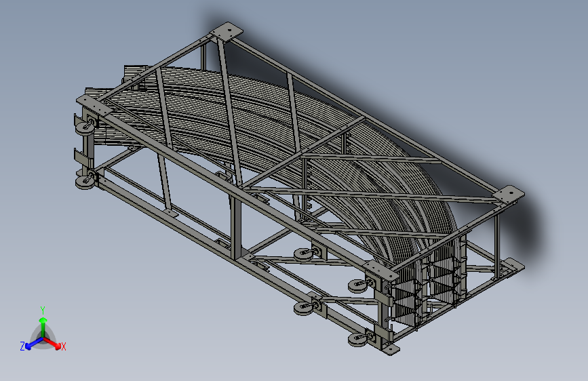Click the blue Z axis of the orientation triad
Viewport: 588px width, 381px height.
[35, 344]
